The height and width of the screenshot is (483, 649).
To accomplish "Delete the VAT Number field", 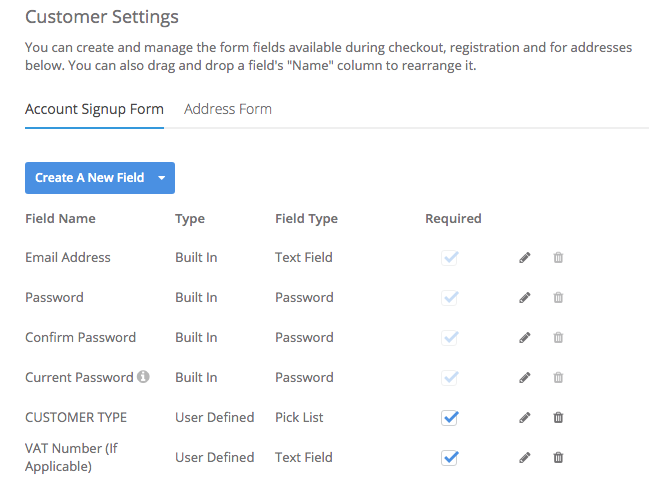I will tap(558, 458).
